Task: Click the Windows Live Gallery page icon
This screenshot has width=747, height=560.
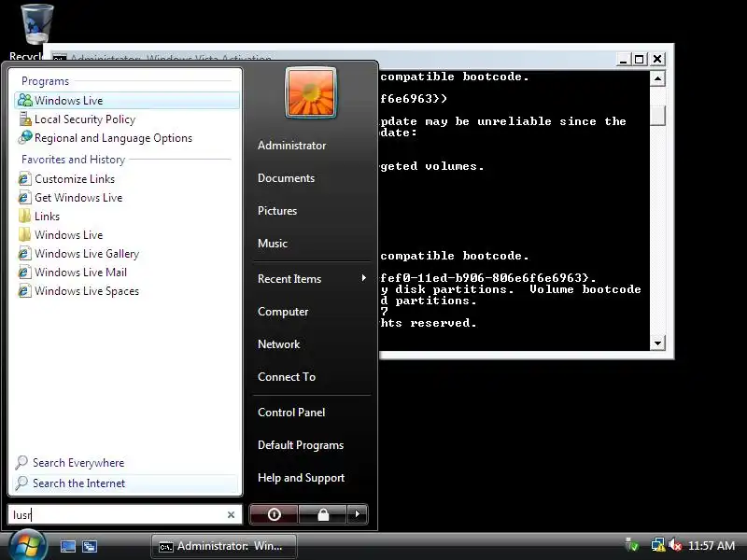Action: [x=25, y=253]
